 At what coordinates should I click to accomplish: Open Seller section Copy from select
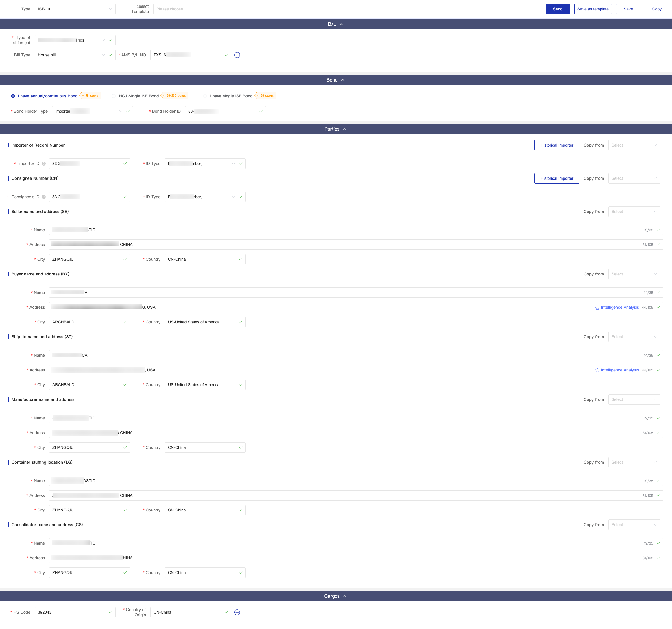[x=634, y=212]
